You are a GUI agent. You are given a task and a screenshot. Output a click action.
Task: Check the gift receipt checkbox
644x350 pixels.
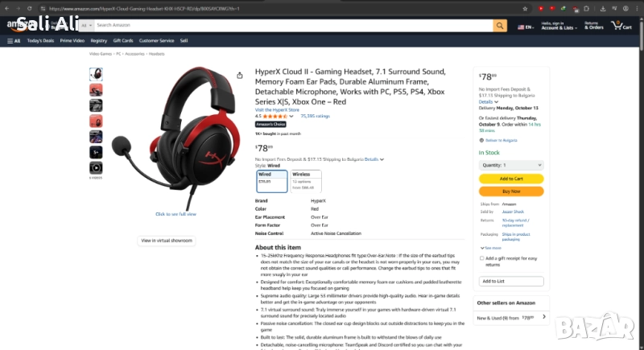481,258
